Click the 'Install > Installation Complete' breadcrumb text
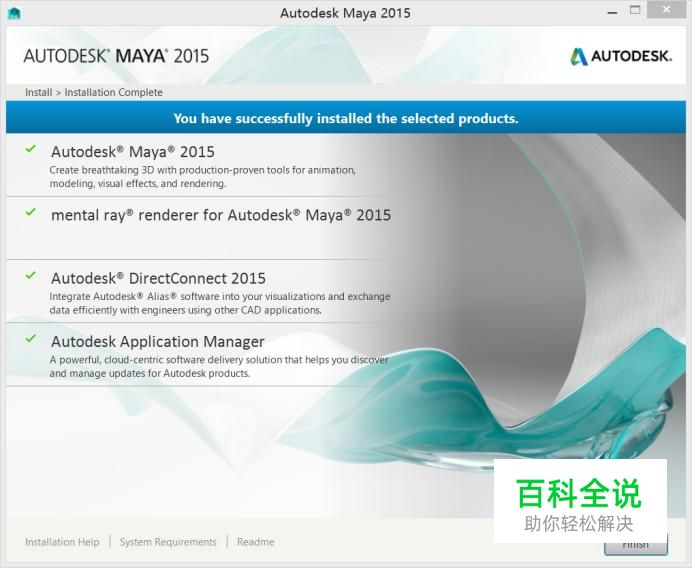 (x=94, y=92)
